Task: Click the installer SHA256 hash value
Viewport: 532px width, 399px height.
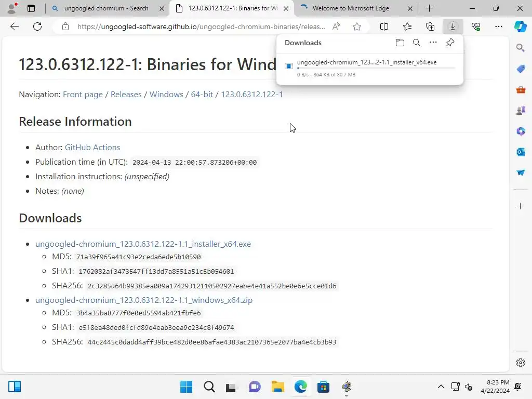Action: 212,286
